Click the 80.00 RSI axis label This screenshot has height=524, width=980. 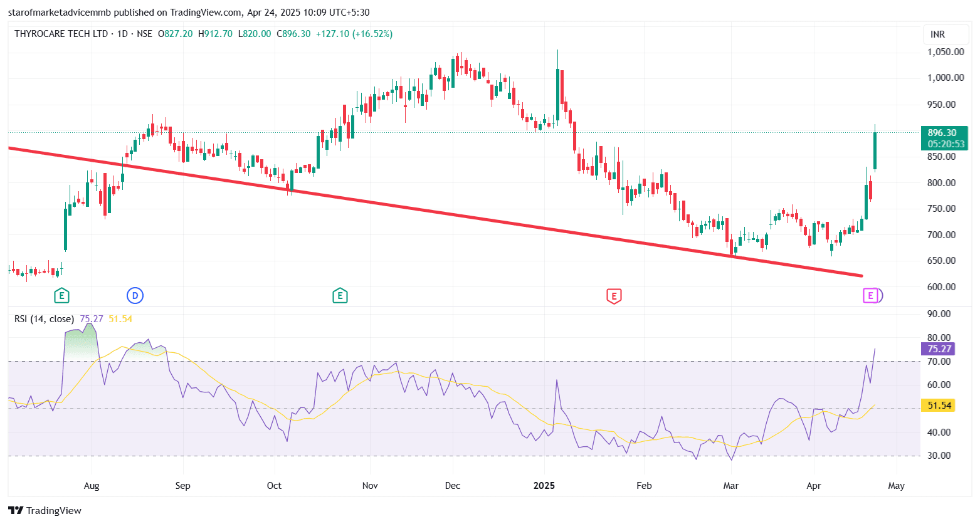(x=939, y=338)
